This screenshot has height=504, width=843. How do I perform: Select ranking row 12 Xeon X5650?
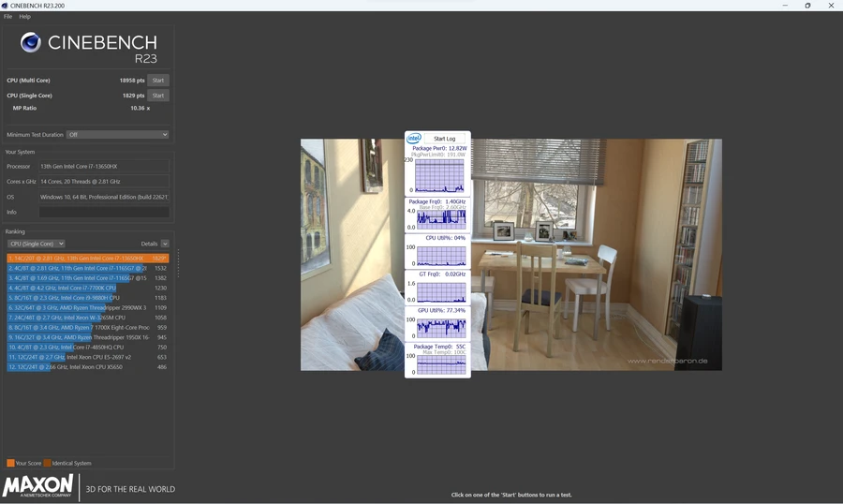point(88,367)
